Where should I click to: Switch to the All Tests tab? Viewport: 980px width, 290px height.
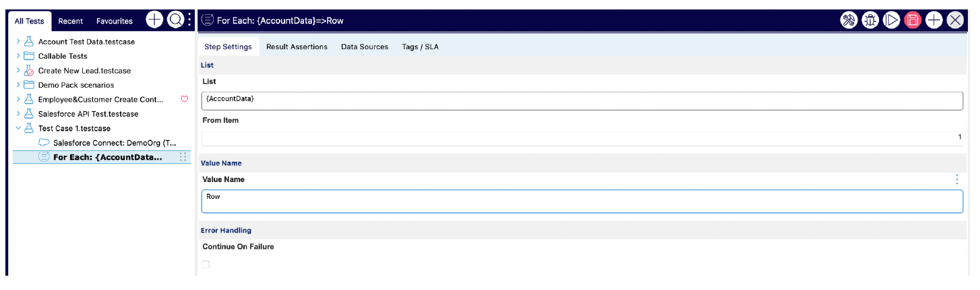(30, 21)
